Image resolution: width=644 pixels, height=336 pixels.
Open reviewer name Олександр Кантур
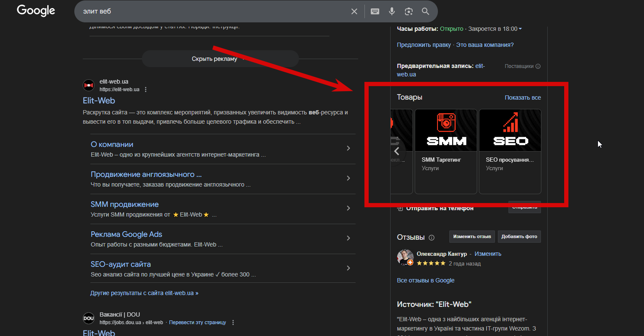(442, 254)
